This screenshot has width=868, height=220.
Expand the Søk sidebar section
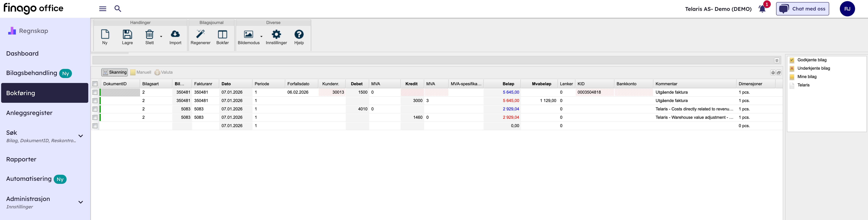80,136
